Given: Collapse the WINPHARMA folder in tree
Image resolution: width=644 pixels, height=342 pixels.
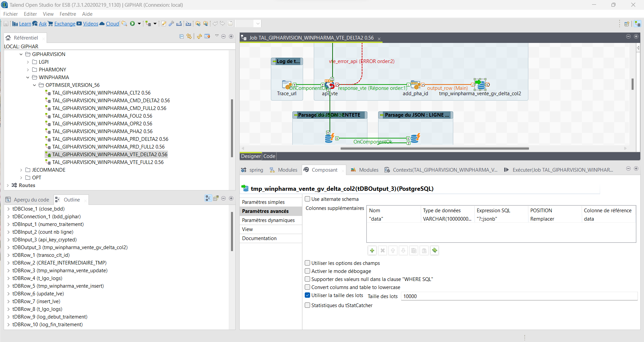Looking at the screenshot, I should pyautogui.click(x=28, y=77).
